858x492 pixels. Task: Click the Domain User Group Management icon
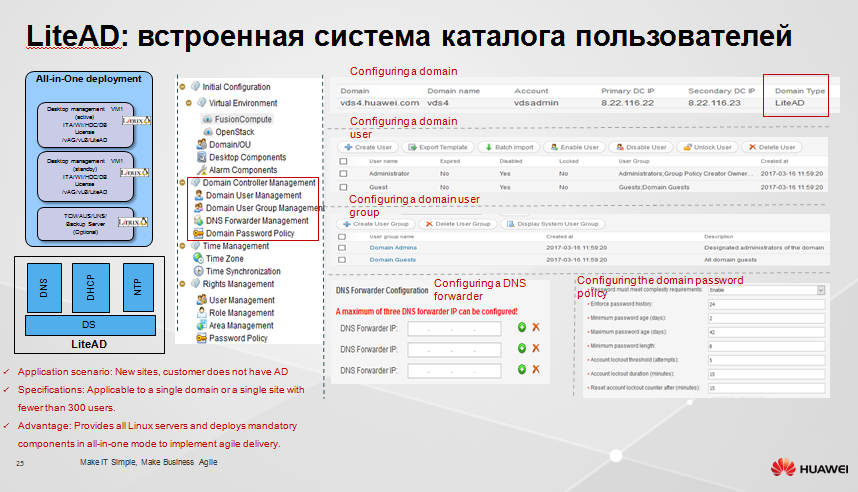tap(199, 207)
